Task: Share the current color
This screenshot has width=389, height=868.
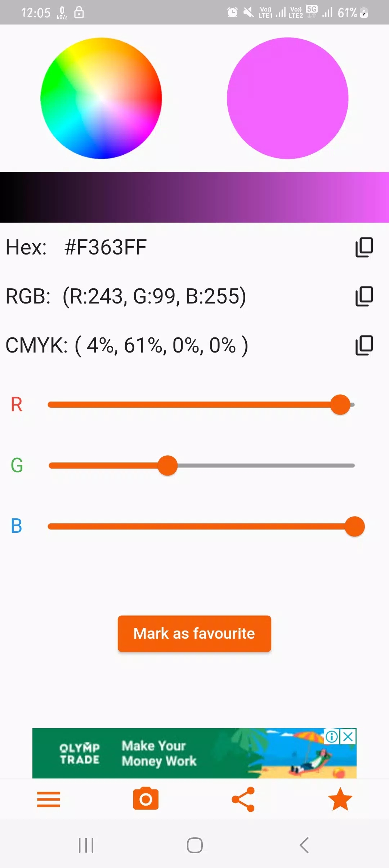Action: 243,799
